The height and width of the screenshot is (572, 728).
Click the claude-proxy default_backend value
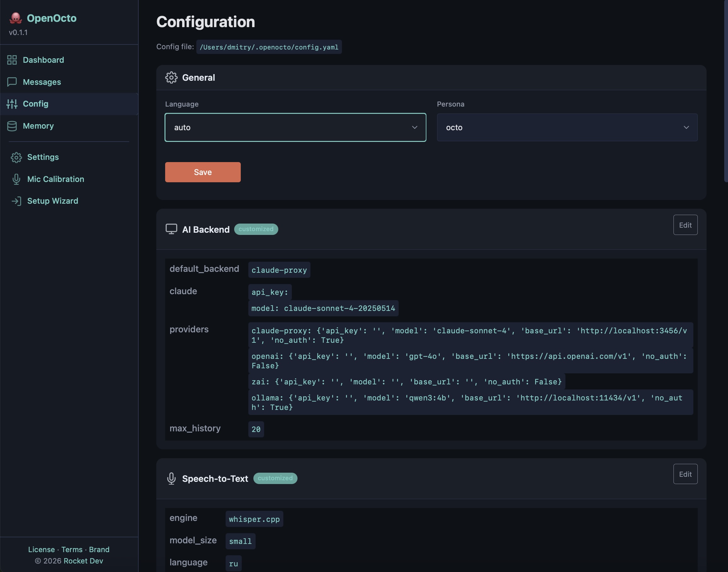279,270
